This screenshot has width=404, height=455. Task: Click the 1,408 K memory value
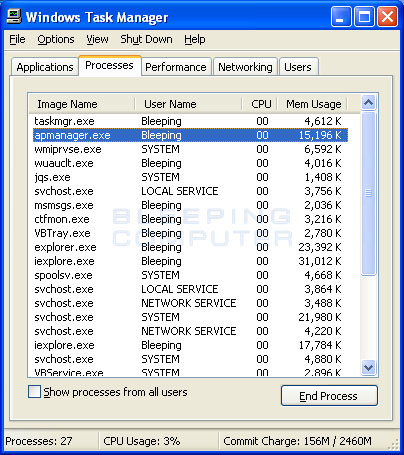point(323,177)
